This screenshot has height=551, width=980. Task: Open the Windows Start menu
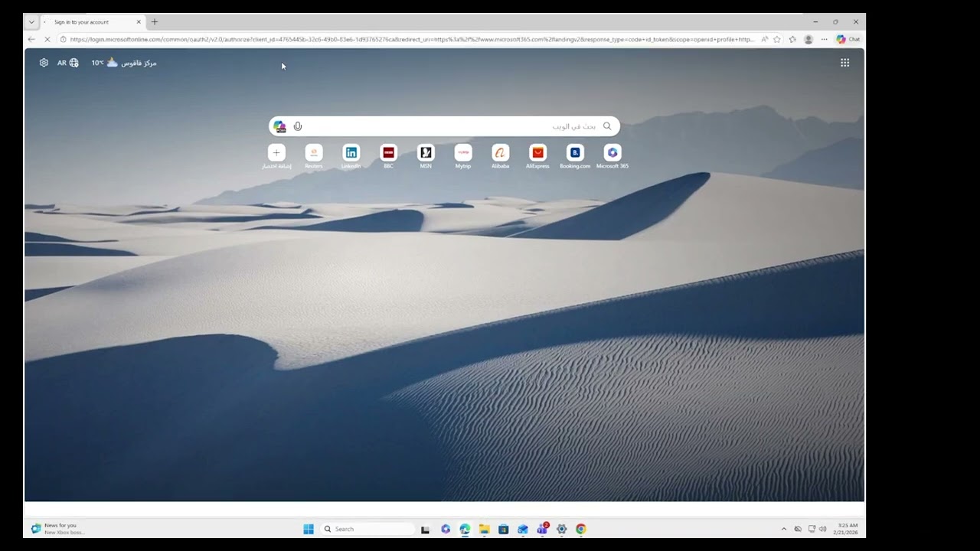pyautogui.click(x=309, y=529)
